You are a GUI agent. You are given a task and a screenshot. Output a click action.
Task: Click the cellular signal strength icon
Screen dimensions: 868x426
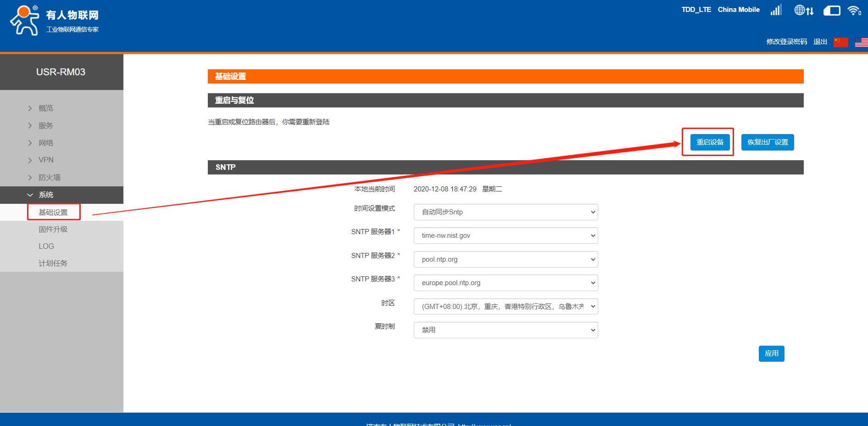(x=776, y=10)
